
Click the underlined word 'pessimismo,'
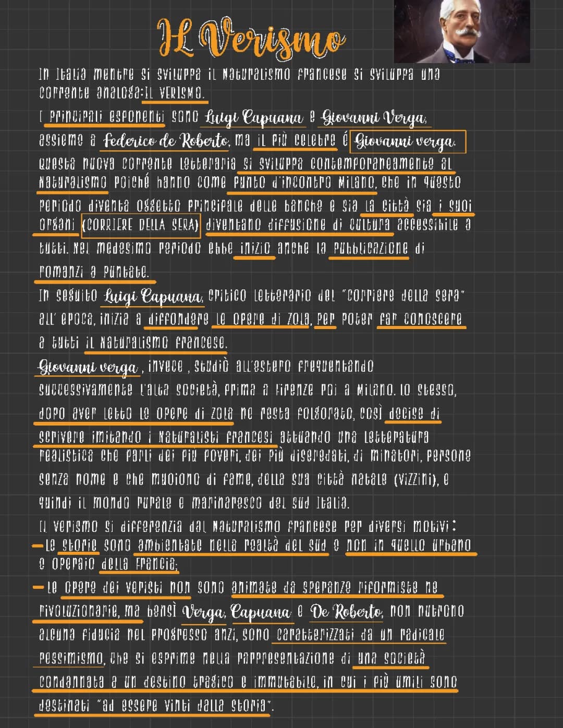[72, 659]
